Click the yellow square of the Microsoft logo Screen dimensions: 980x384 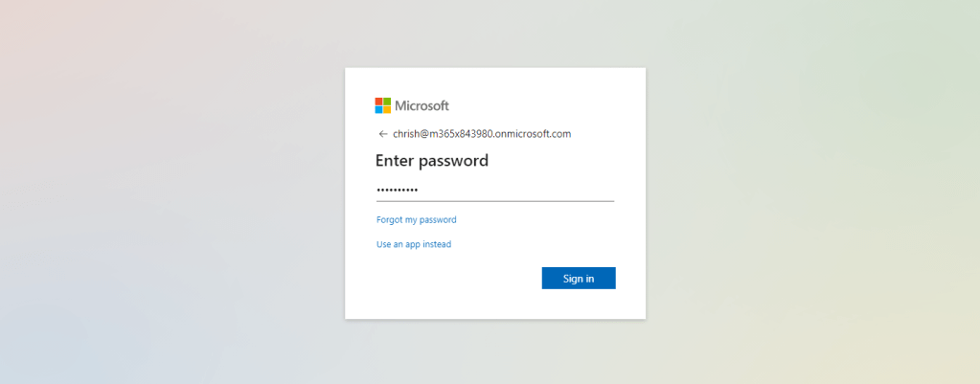pyautogui.click(x=387, y=110)
